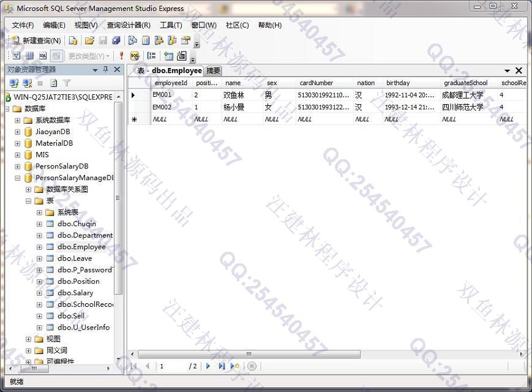
Task: Collapse the PersonSalaryManageDB node
Action: click(x=18, y=178)
